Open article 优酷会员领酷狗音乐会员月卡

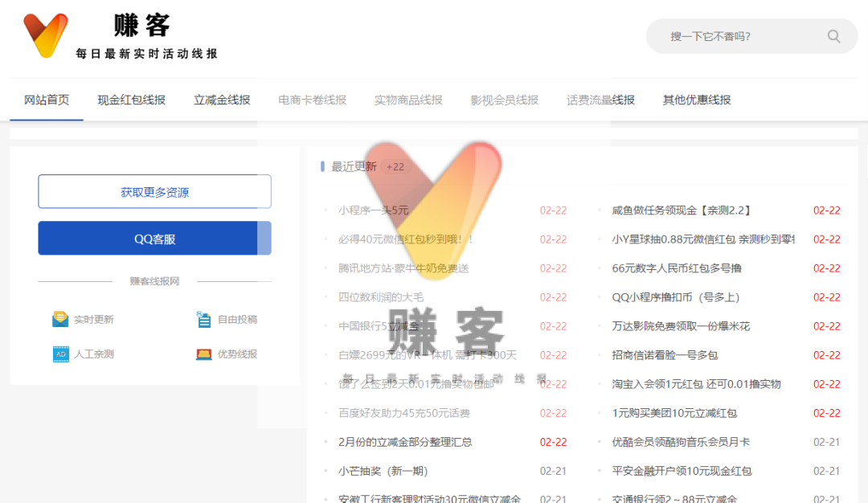(x=681, y=442)
